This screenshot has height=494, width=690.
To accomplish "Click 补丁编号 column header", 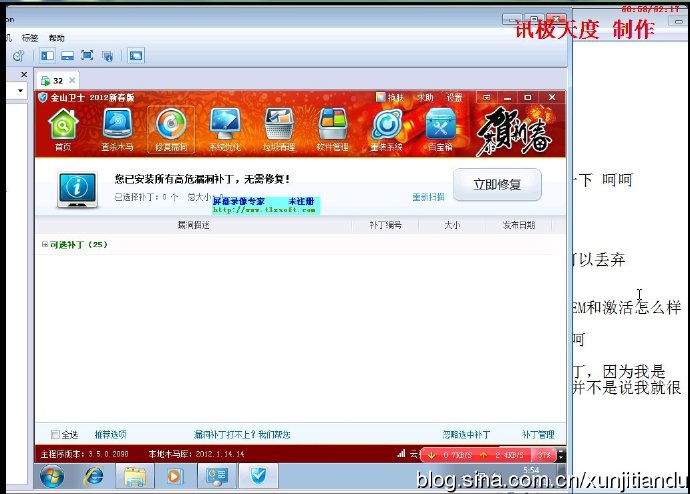I will click(x=385, y=225).
